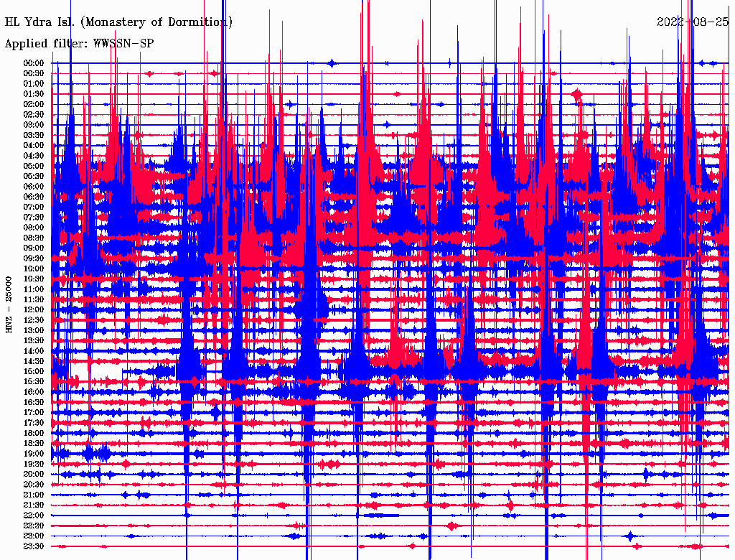This screenshot has height=560, width=735.
Task: Select the 20:00 time label
Action: (34, 475)
